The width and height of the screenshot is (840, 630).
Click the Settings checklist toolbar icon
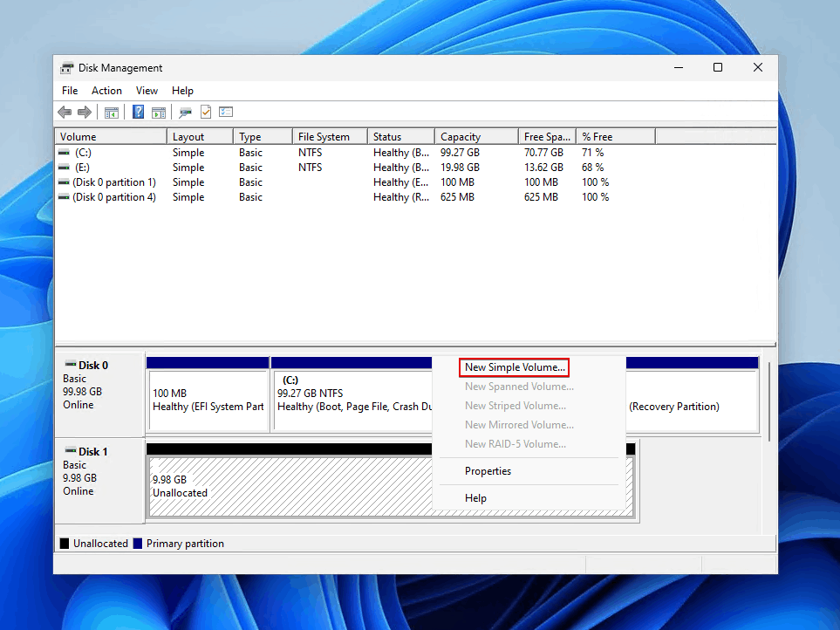[226, 113]
